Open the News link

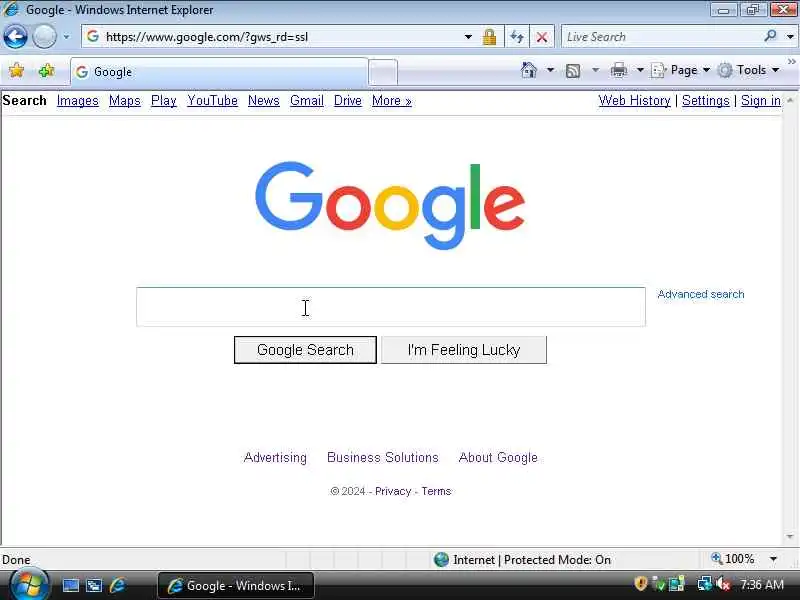coord(264,101)
